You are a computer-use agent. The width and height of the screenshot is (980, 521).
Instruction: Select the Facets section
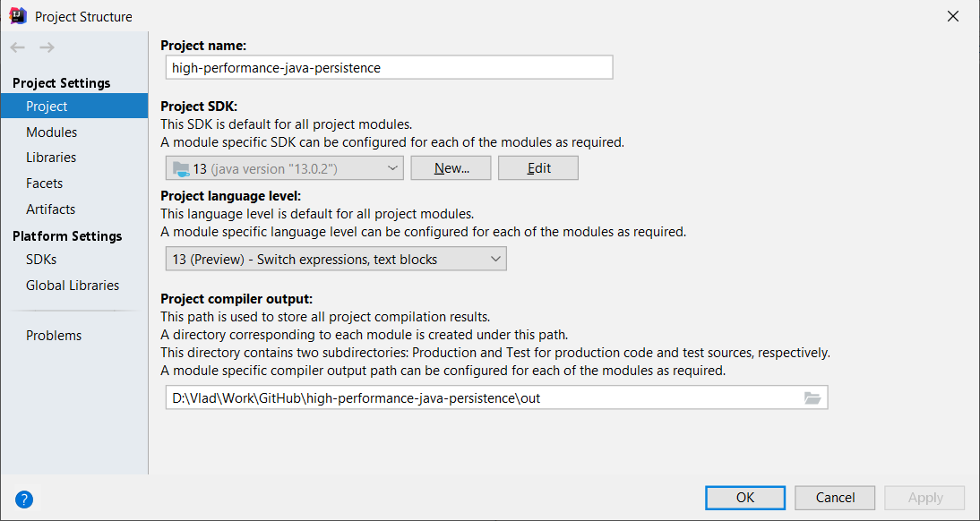point(45,184)
